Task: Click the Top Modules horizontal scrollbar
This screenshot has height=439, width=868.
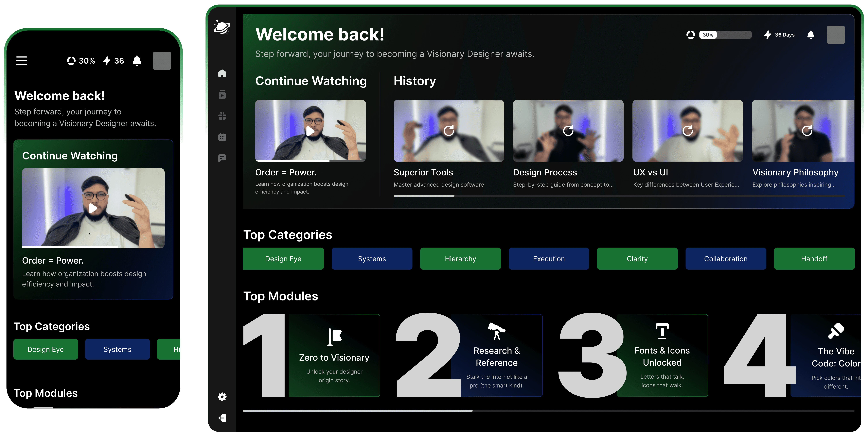Action: 549,411
